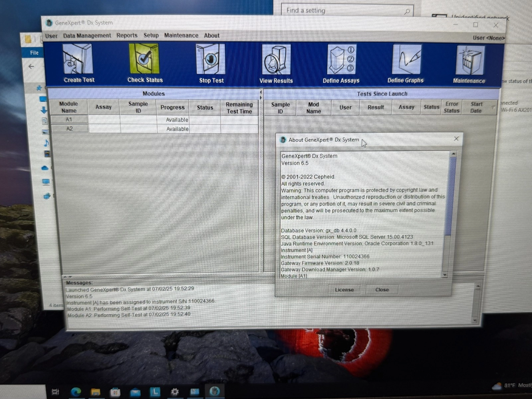Open Videos filmstrip in File Explorer sidebar

47,154
